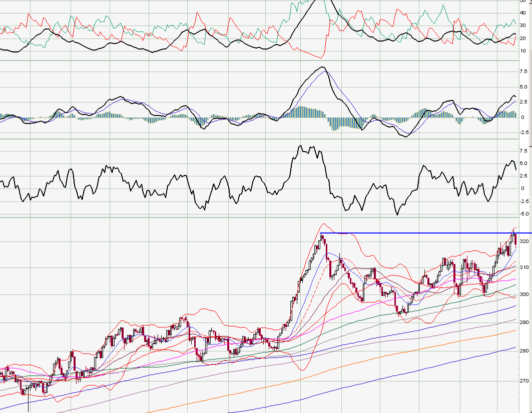
Task: Select the blue horizontal resistance line
Action: [x=426, y=233]
